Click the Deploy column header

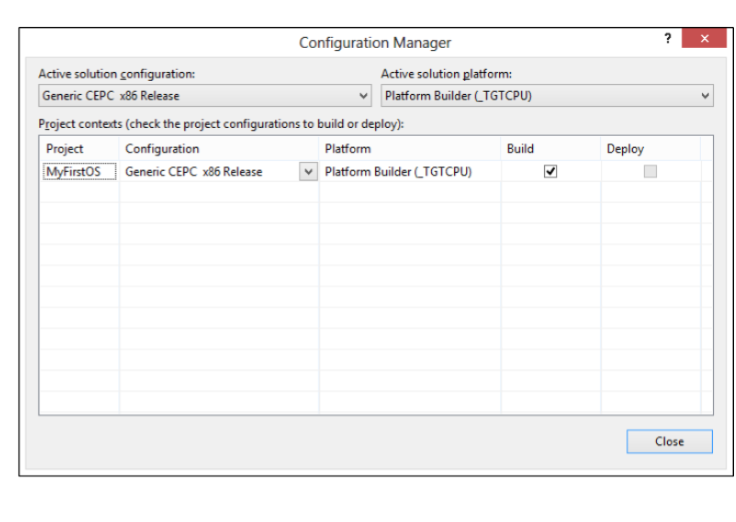coord(651,149)
